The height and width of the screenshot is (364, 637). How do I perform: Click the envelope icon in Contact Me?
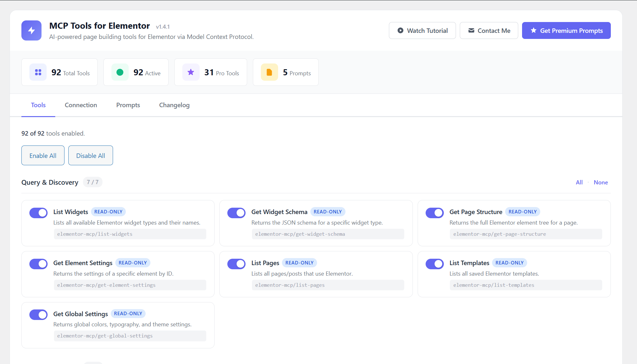coord(471,31)
